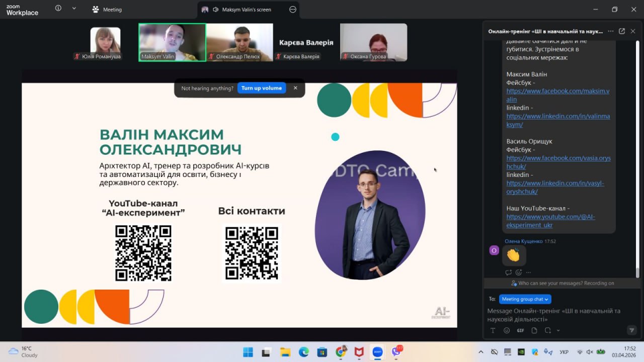
Task: Attach a file to the chat message
Action: (534, 330)
